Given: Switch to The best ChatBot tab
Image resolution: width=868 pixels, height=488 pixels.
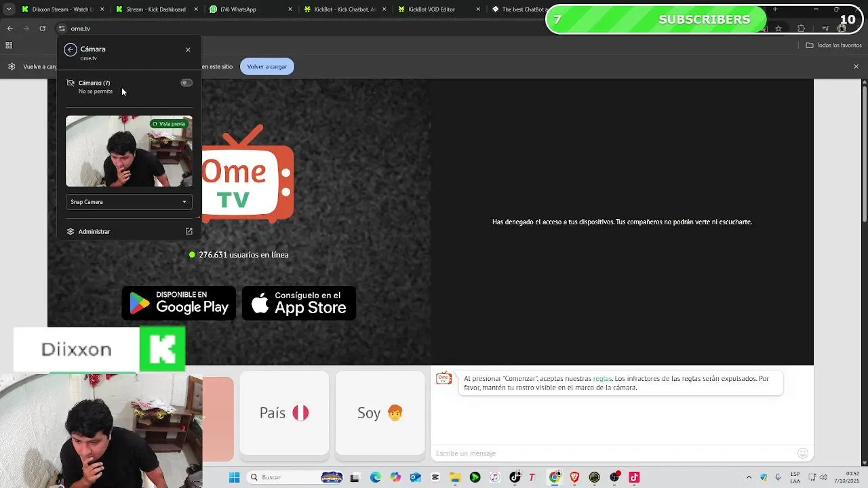Looking at the screenshot, I should pos(519,9).
